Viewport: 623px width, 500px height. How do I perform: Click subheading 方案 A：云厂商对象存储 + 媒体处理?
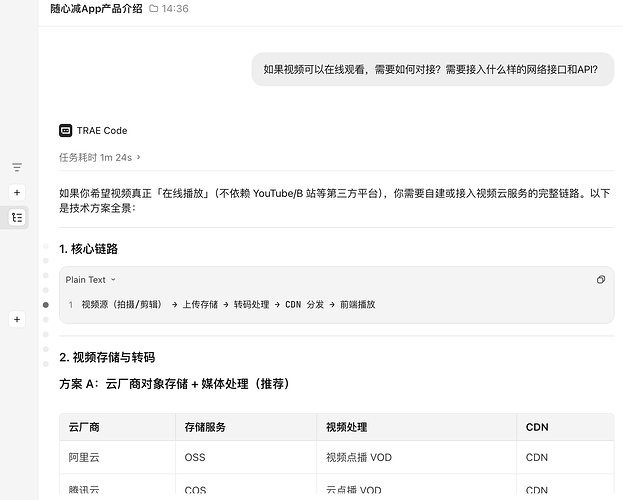click(x=174, y=384)
